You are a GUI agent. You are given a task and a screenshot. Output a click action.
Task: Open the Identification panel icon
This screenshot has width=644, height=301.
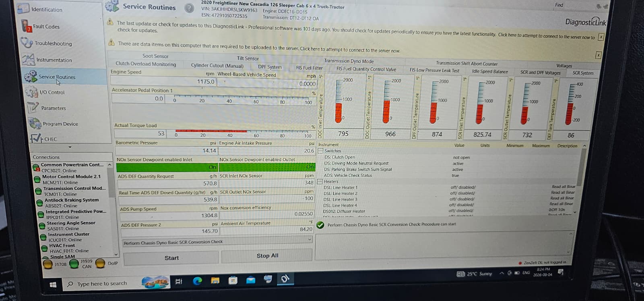24,9
